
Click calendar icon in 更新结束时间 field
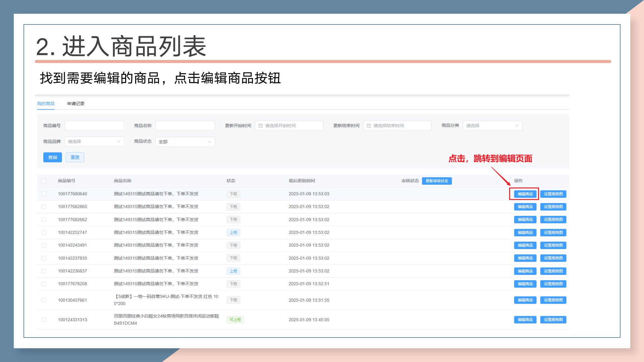369,126
